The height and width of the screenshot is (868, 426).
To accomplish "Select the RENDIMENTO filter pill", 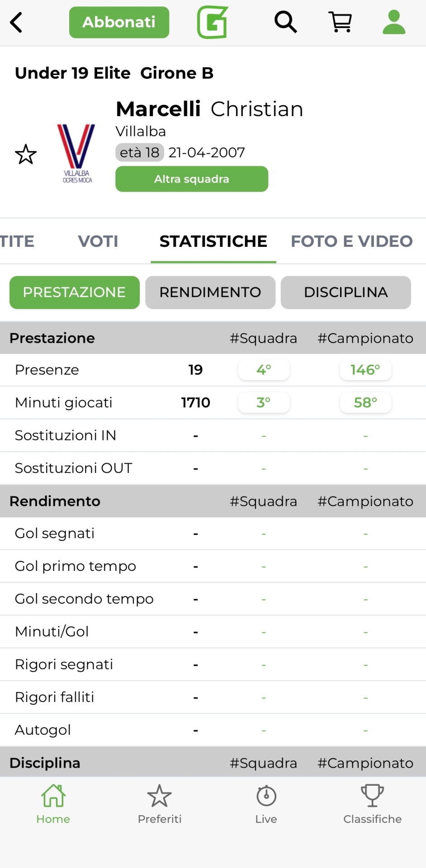I will tap(210, 292).
